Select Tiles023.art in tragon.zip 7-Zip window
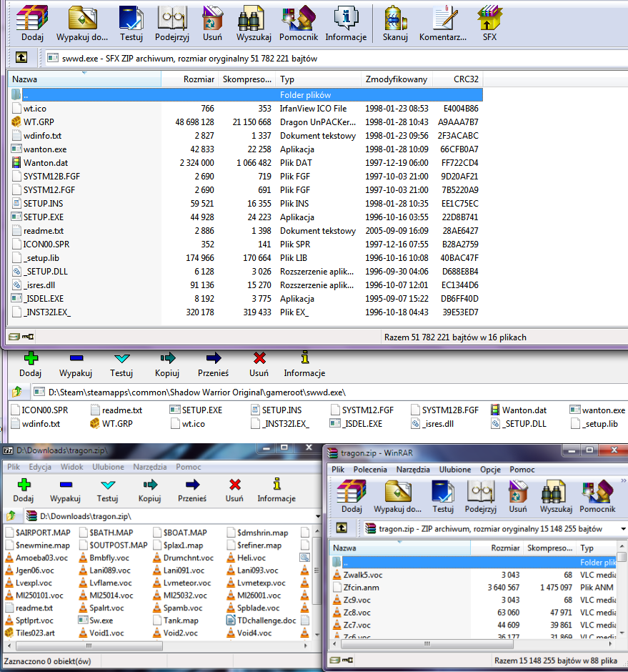 coord(30,633)
